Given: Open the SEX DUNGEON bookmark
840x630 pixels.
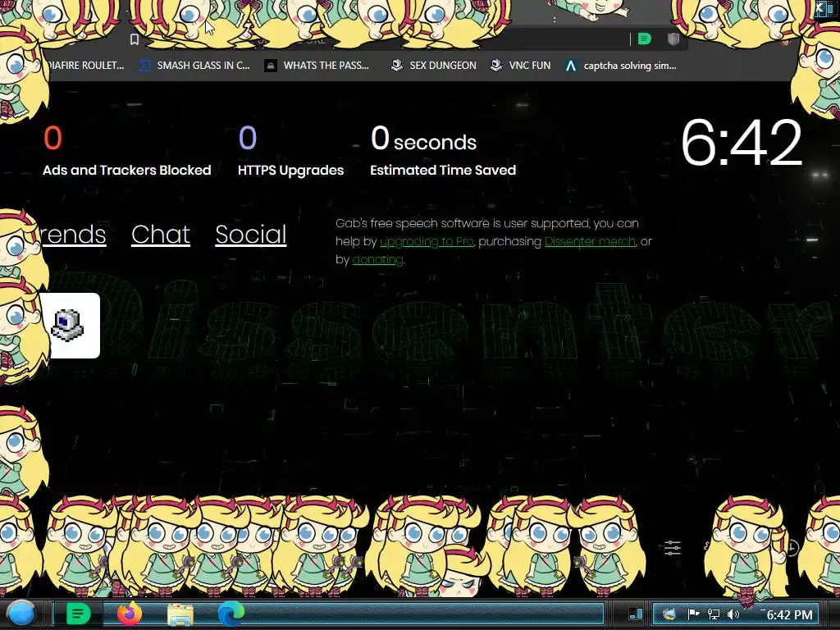Looking at the screenshot, I should [433, 66].
